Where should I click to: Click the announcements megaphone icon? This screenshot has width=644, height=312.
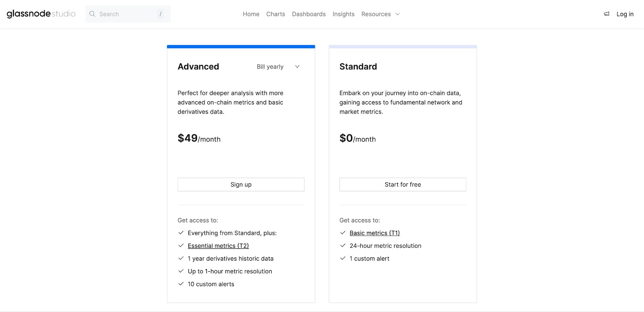pos(607,14)
